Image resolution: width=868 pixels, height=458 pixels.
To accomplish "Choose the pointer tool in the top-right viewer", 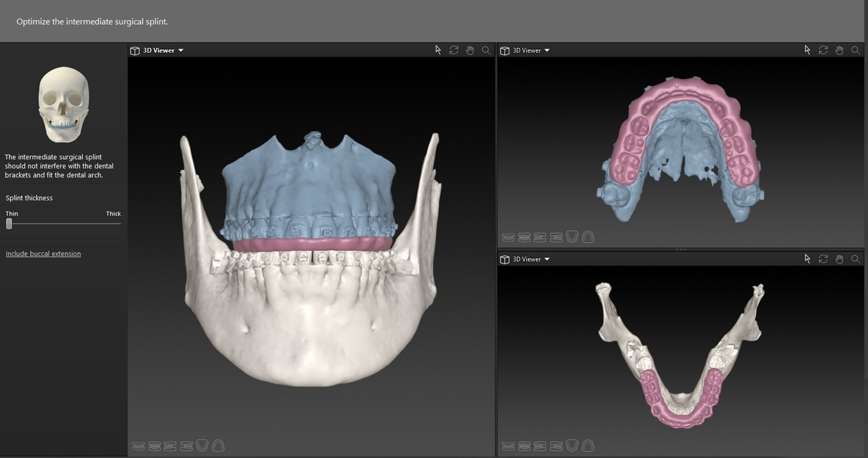I will click(807, 50).
